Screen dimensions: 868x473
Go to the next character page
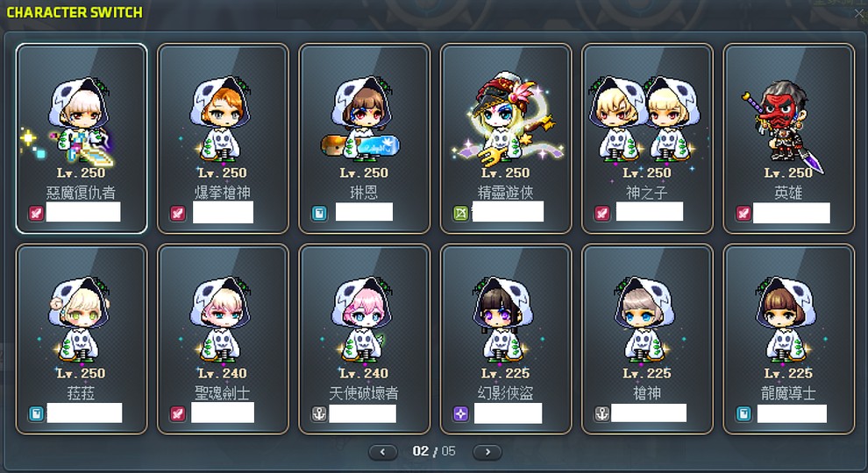point(487,452)
